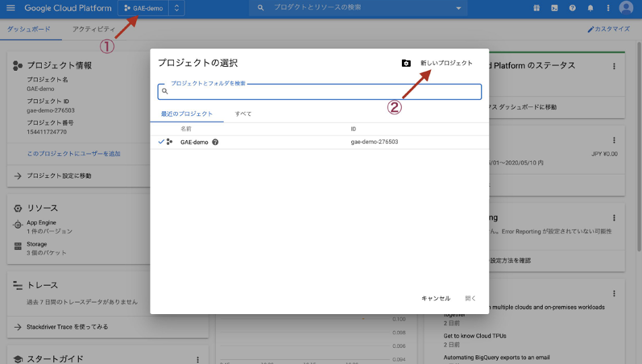Open Get to know Cloud TPUs article

pyautogui.click(x=475, y=336)
